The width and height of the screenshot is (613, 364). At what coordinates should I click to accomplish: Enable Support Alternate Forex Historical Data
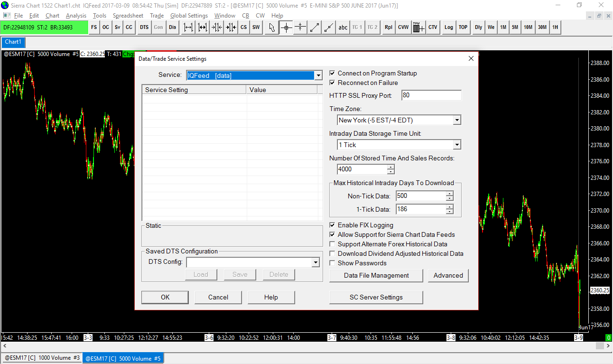click(333, 244)
